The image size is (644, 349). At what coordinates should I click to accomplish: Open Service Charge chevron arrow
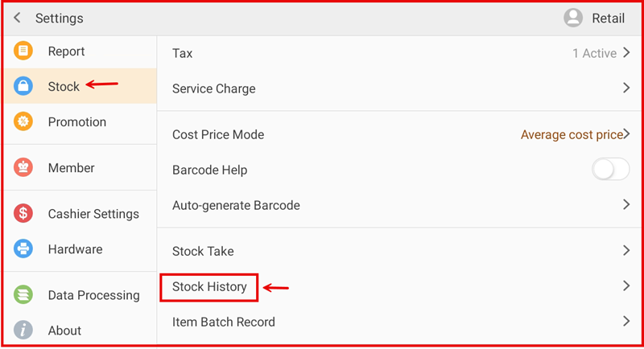tap(625, 88)
